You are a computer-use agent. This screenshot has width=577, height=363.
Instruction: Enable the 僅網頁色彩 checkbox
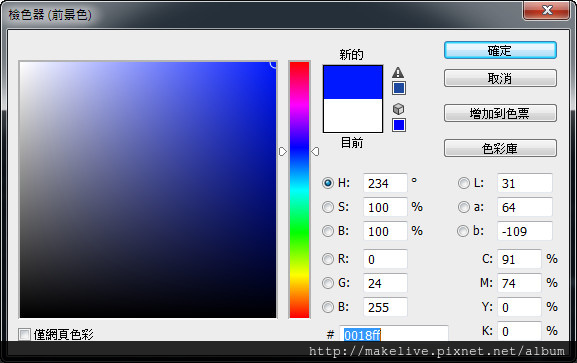[25, 335]
